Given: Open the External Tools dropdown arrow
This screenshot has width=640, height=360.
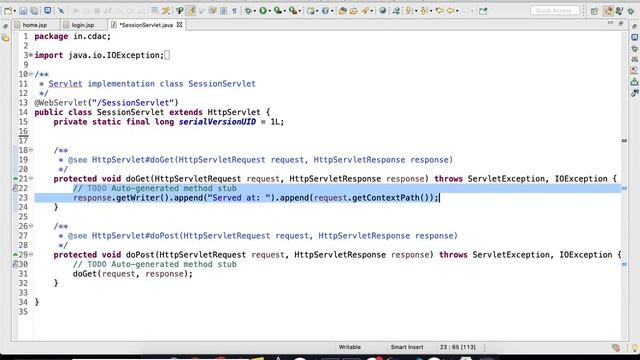Looking at the screenshot, I should coord(299,11).
